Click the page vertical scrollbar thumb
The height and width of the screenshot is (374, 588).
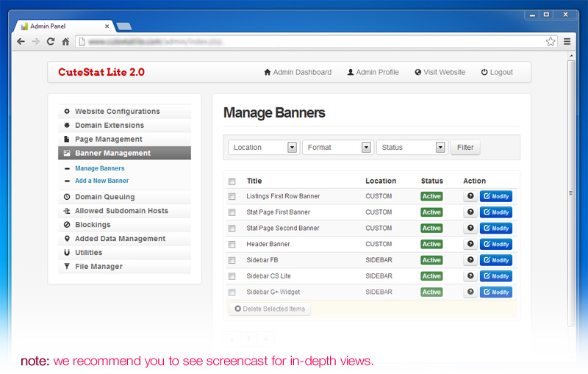(571, 193)
